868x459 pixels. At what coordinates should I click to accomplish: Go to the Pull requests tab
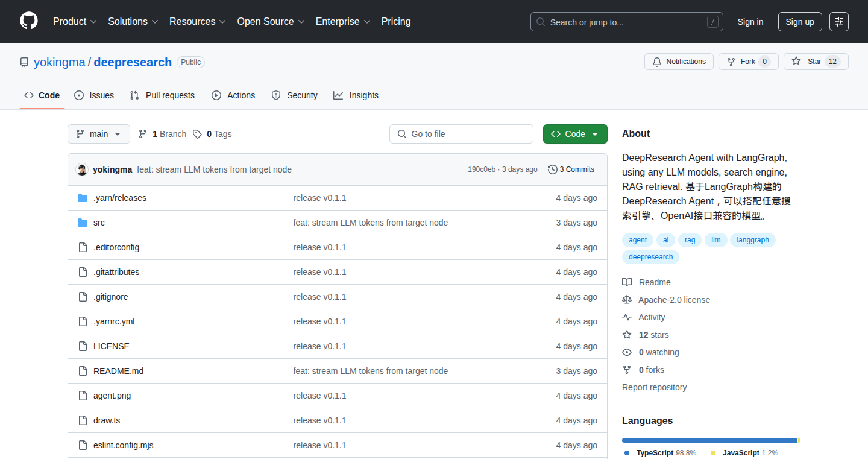tap(163, 95)
